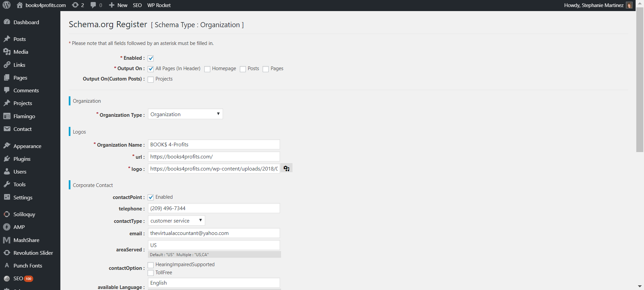Click into Organization Name field
The height and width of the screenshot is (290, 644).
click(214, 144)
